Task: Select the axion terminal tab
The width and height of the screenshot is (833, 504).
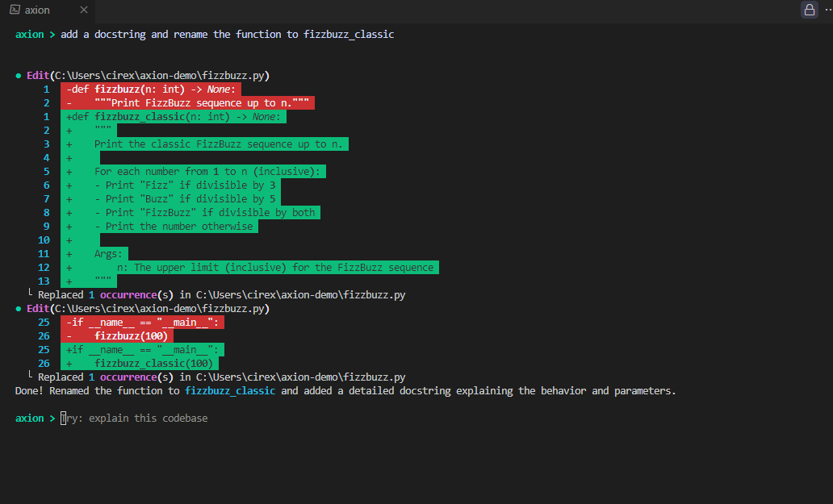Action: coord(47,10)
